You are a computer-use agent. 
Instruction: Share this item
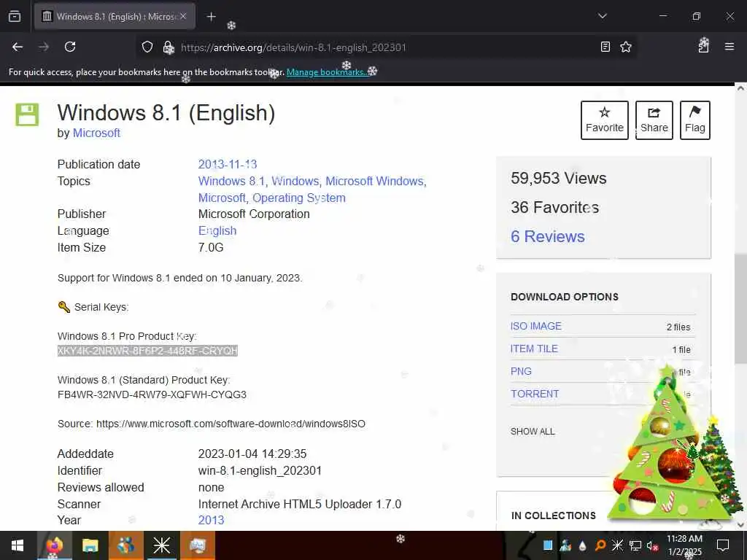654,120
